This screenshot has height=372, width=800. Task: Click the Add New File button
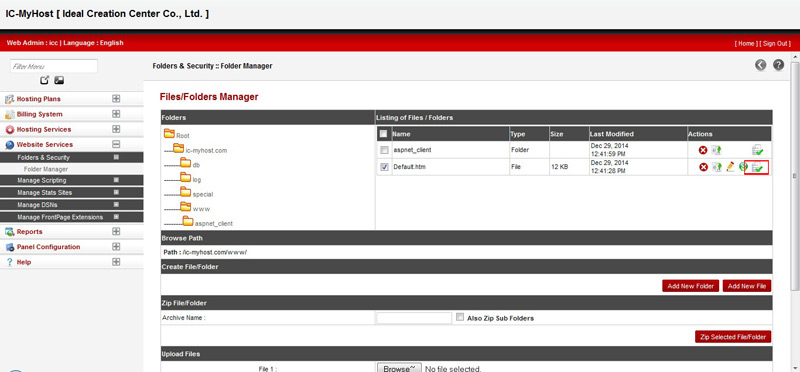pos(747,286)
